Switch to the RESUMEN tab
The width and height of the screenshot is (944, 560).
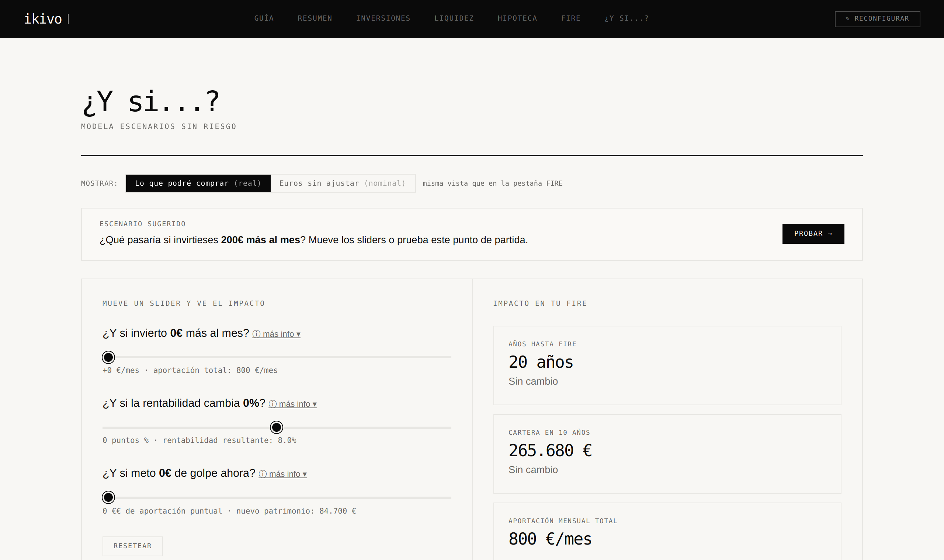(x=315, y=18)
